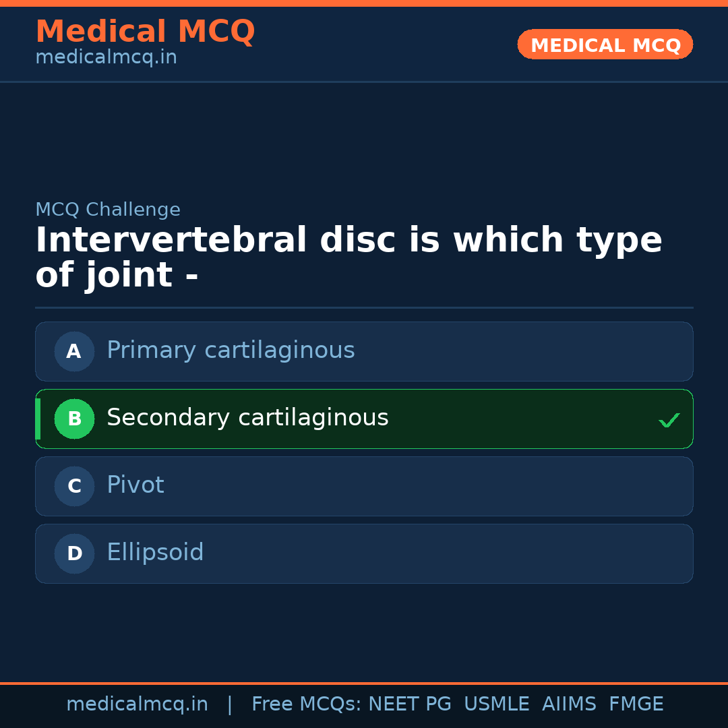728x728 pixels.
Task: Click the circular A badge icon
Action: click(74, 351)
